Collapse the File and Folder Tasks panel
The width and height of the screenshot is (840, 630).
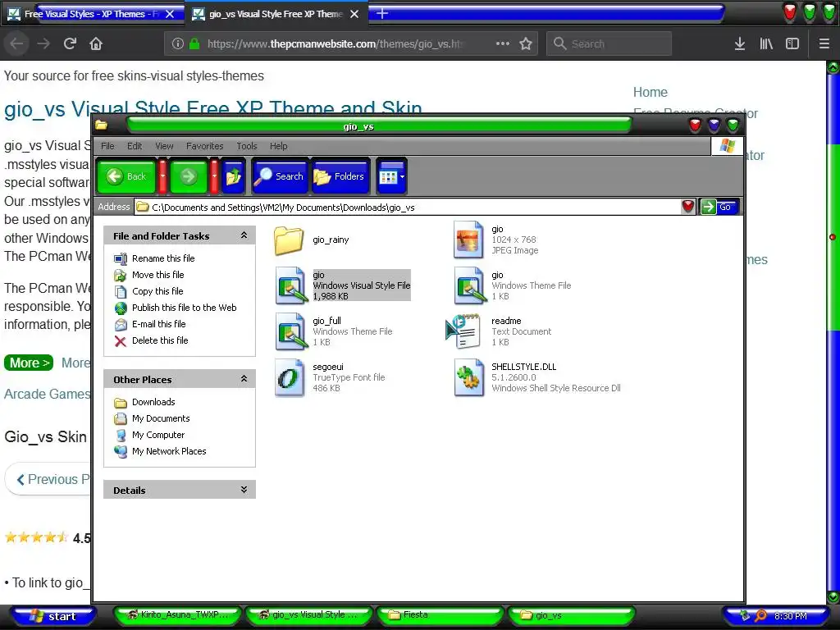244,235
